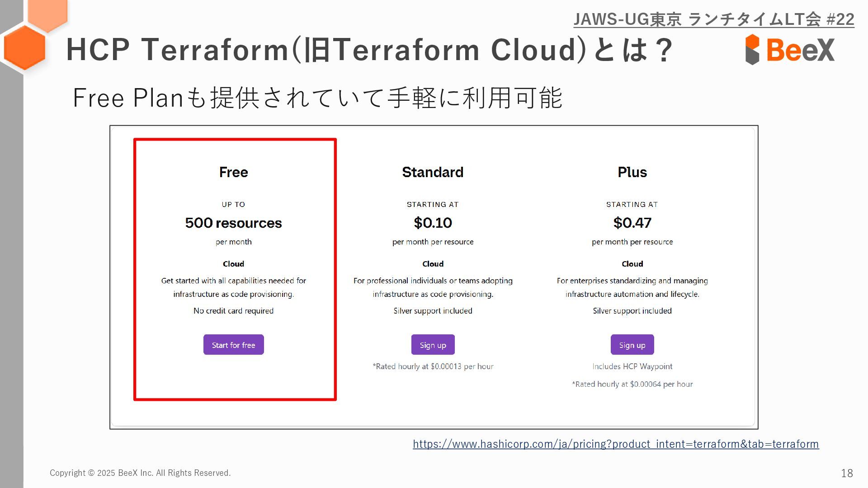Click the Rated hourly at $0.00013 note
The height and width of the screenshot is (488, 868).
click(x=433, y=366)
